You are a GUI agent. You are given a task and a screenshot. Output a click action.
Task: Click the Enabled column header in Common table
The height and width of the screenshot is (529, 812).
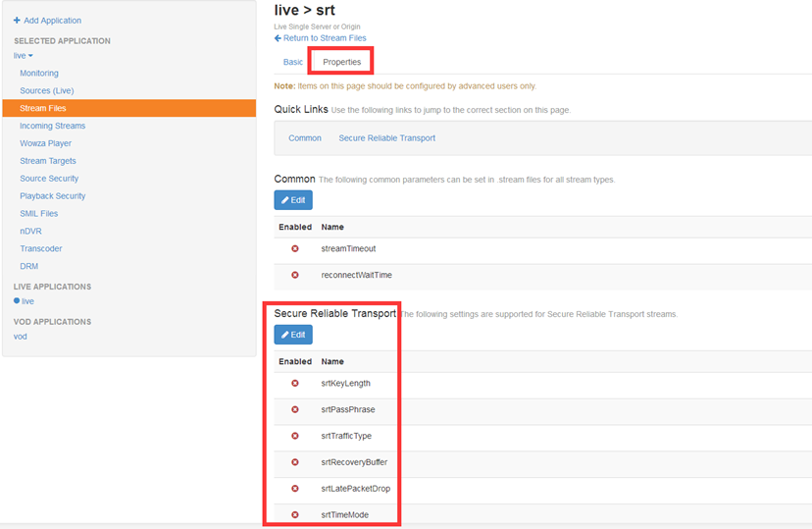click(x=295, y=227)
